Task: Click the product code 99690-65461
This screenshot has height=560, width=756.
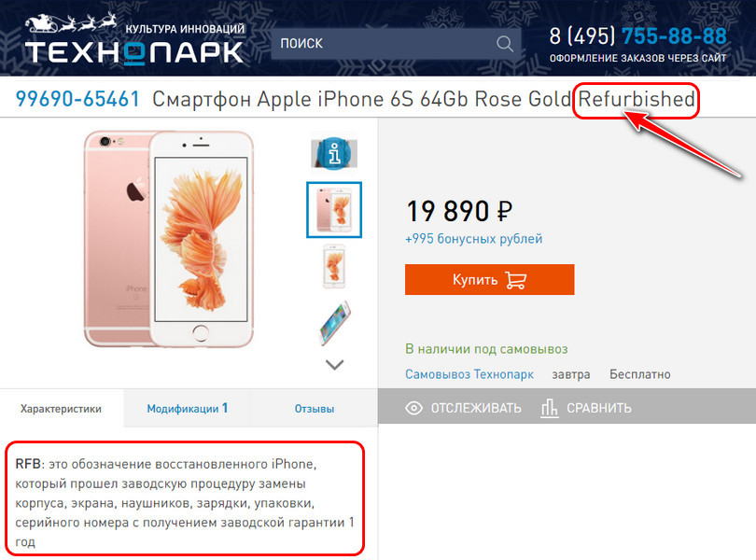Action: (77, 99)
